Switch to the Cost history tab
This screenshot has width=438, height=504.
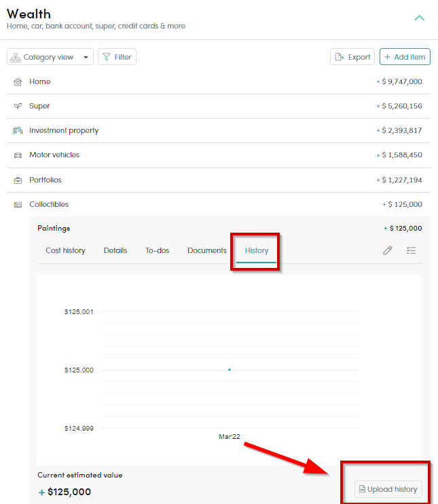click(65, 250)
